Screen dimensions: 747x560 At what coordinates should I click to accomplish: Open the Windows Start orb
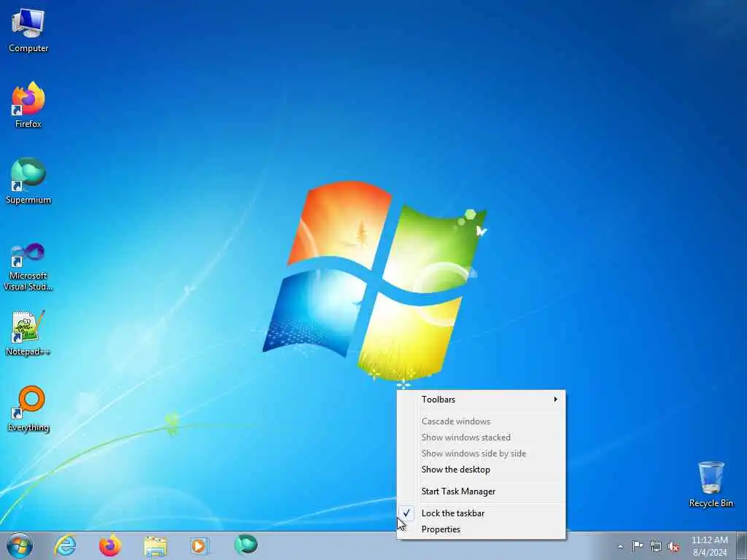coord(20,545)
